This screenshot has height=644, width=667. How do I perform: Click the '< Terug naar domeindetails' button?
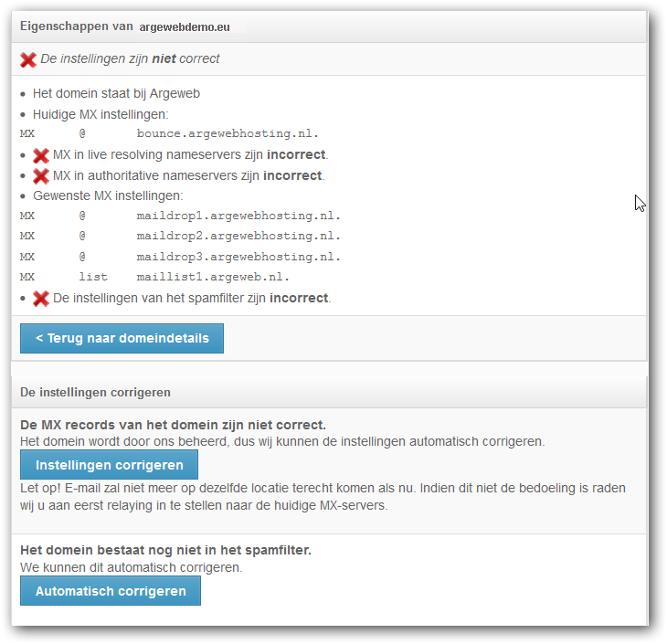(x=122, y=338)
